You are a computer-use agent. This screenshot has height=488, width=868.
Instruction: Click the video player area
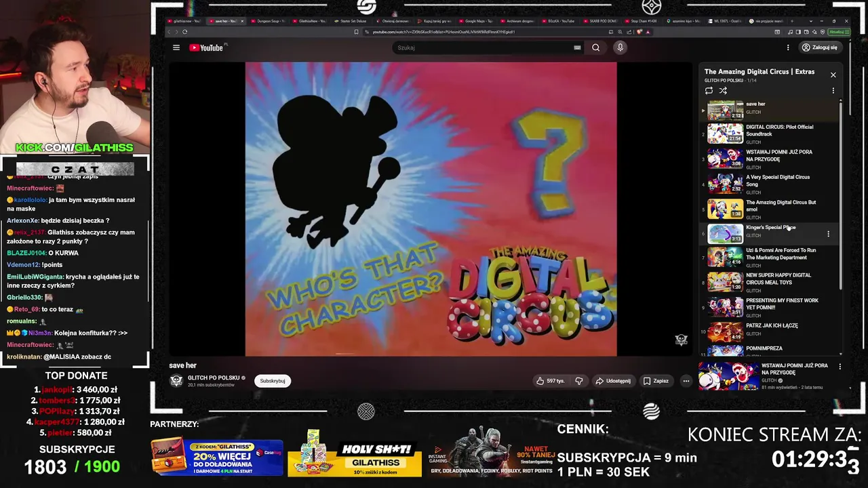[x=431, y=209]
